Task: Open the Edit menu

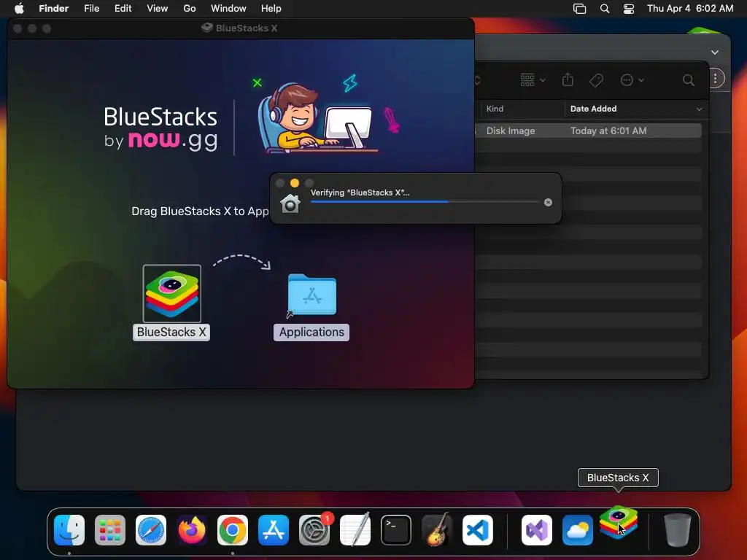Action: [x=123, y=9]
